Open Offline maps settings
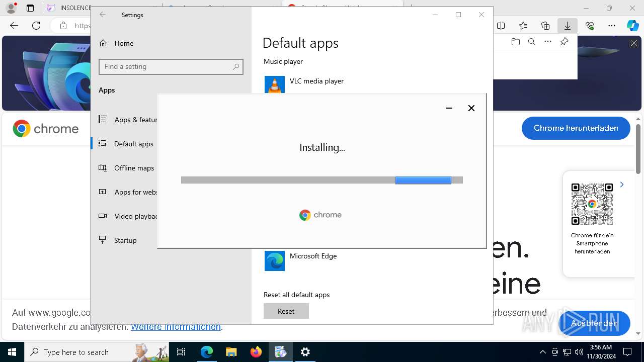 click(x=126, y=168)
